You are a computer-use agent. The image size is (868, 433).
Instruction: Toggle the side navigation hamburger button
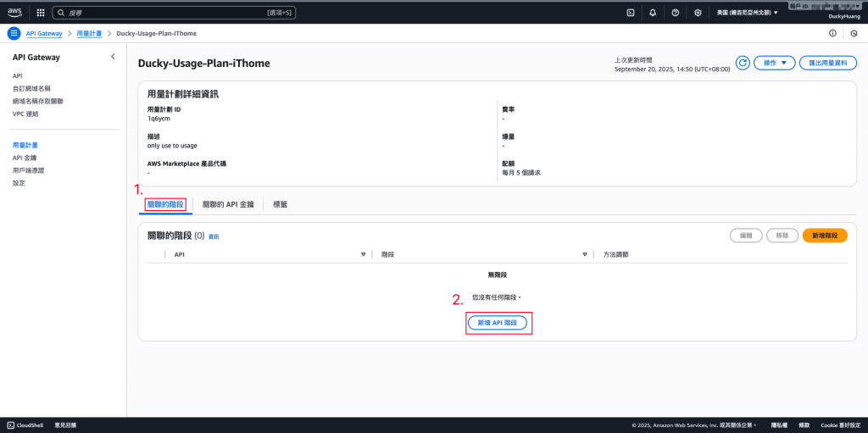[x=14, y=33]
